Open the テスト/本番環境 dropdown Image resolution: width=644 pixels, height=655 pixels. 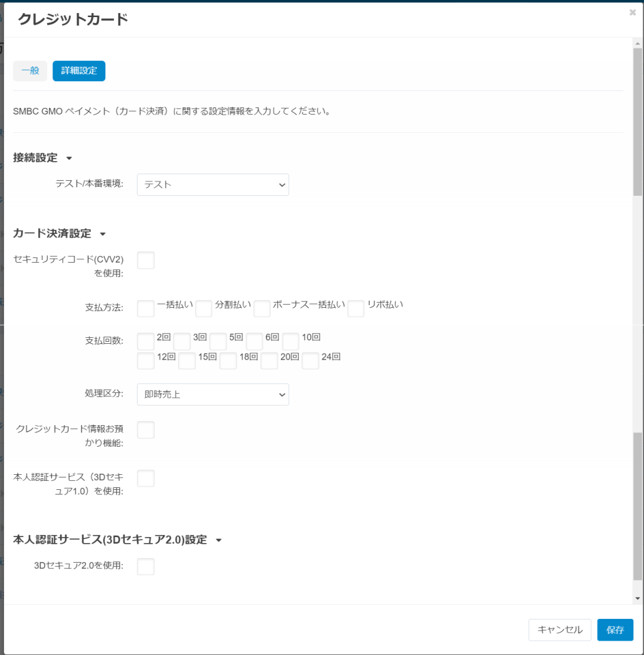pyautogui.click(x=213, y=185)
